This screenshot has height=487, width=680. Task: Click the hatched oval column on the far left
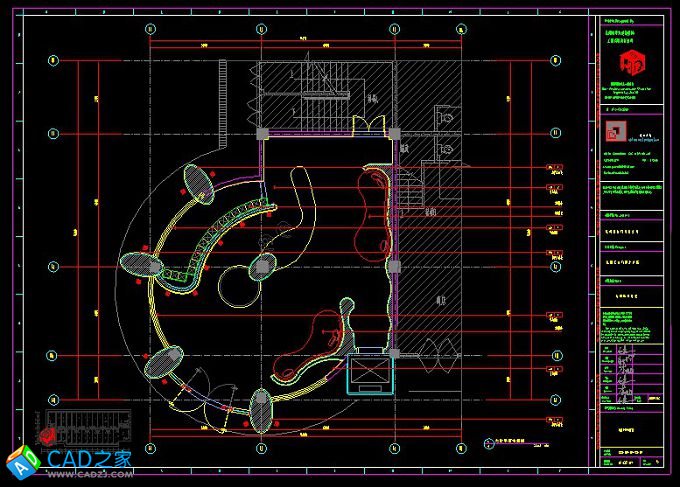click(139, 264)
